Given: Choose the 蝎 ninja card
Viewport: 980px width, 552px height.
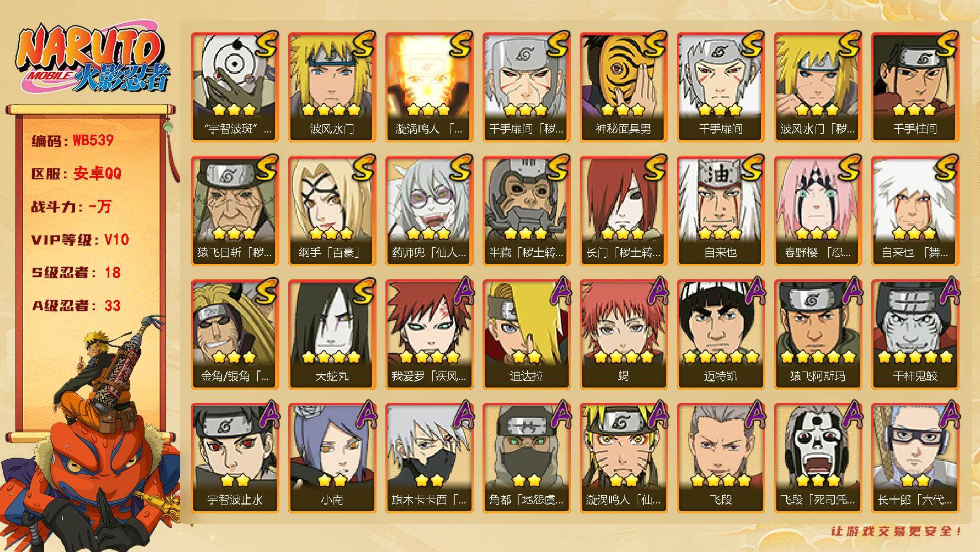Looking at the screenshot, I should pos(623,335).
